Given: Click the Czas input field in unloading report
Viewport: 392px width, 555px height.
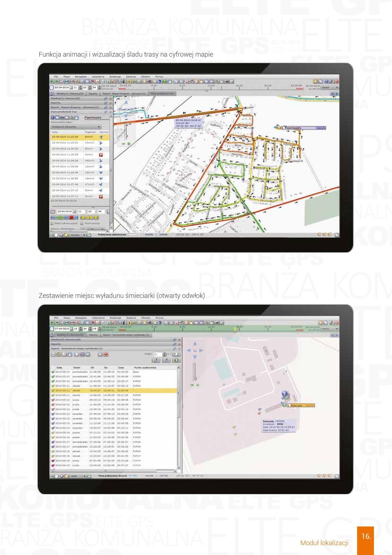Looking at the screenshot, I should (158, 354).
